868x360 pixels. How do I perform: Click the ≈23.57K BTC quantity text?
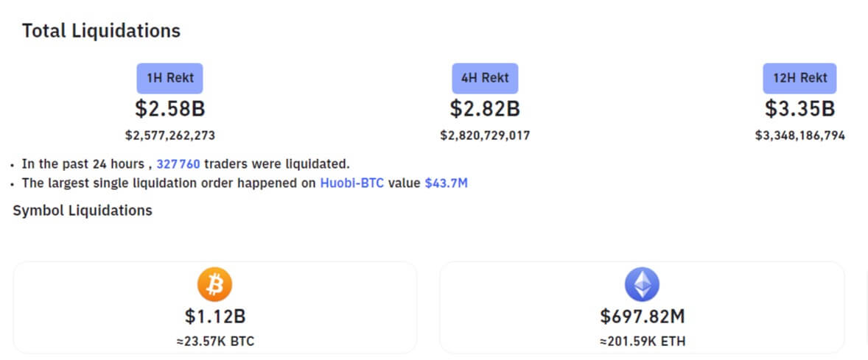click(x=214, y=341)
